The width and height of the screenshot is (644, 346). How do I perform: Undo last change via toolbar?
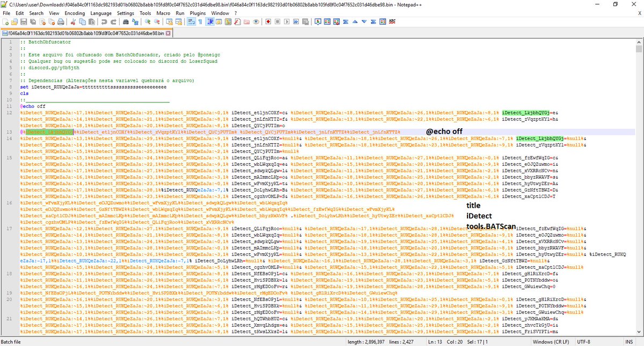point(104,22)
